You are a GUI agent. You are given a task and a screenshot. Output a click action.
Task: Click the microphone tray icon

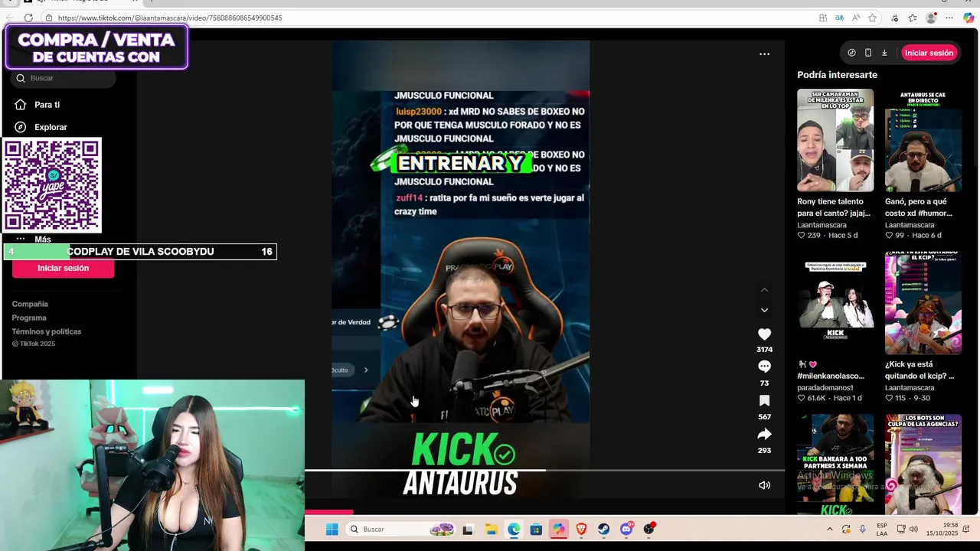point(863,529)
